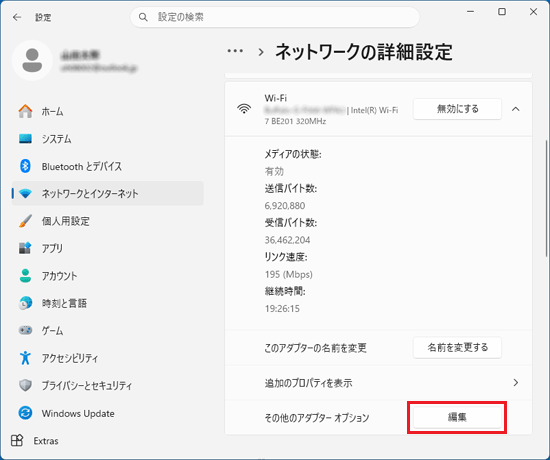Viewport: 550px width, 460px height.
Task: Click the search magnifier icon
Action: tap(143, 17)
